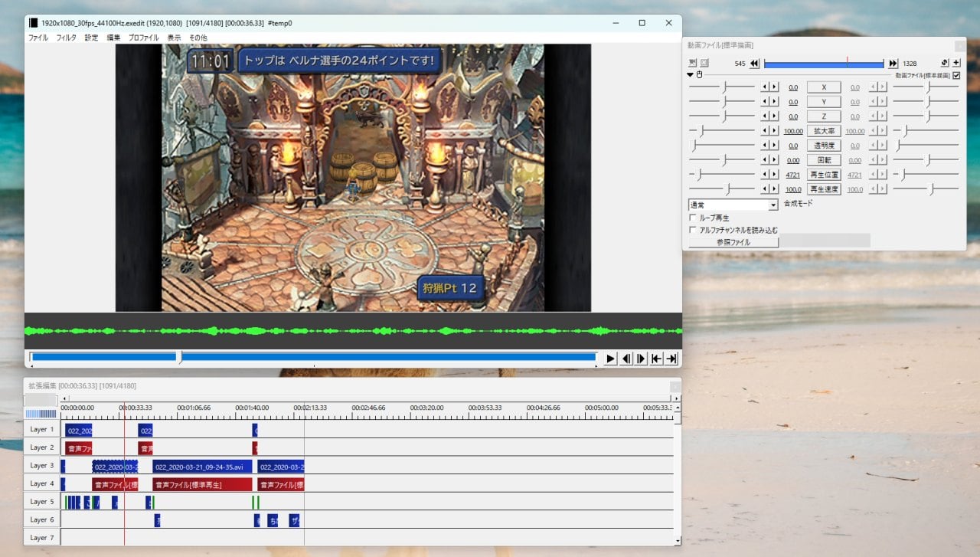Add a filter effect with the plus icon
The width and height of the screenshot is (980, 557).
point(956,63)
